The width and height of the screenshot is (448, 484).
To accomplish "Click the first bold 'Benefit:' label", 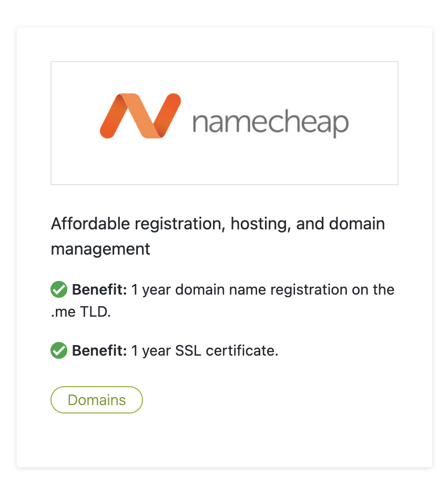I will (x=99, y=289).
